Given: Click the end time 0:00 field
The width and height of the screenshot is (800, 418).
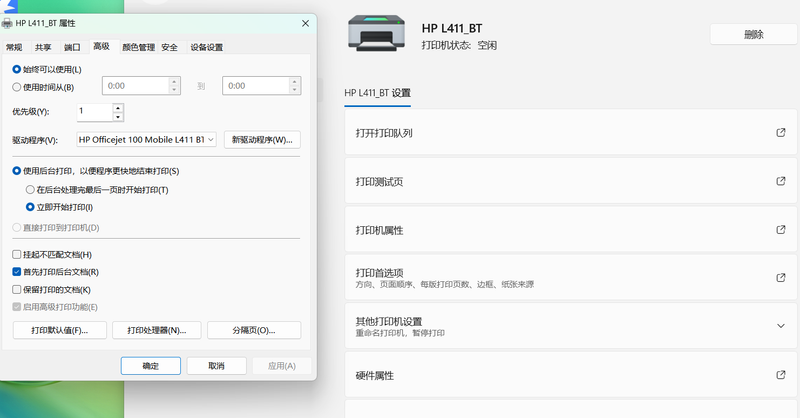Looking at the screenshot, I should pyautogui.click(x=256, y=86).
